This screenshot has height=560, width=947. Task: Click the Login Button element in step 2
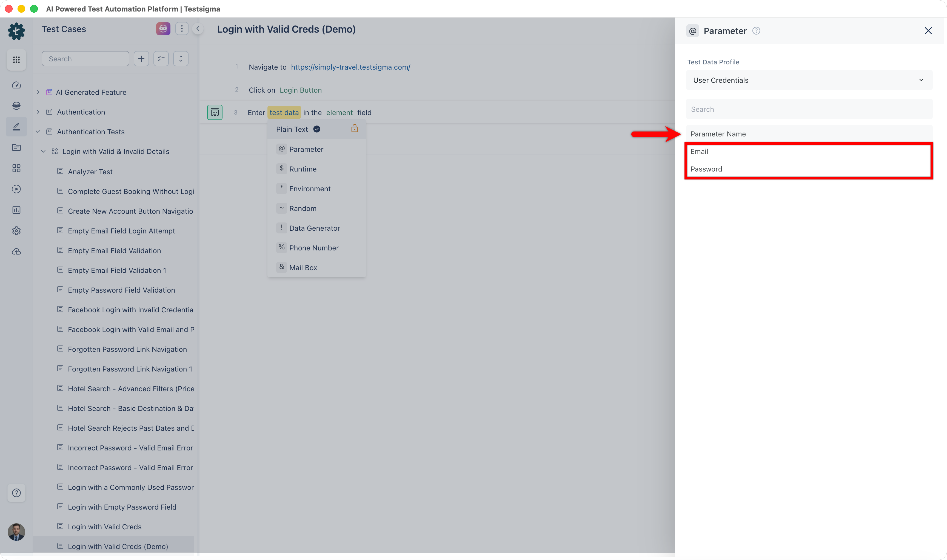point(300,90)
